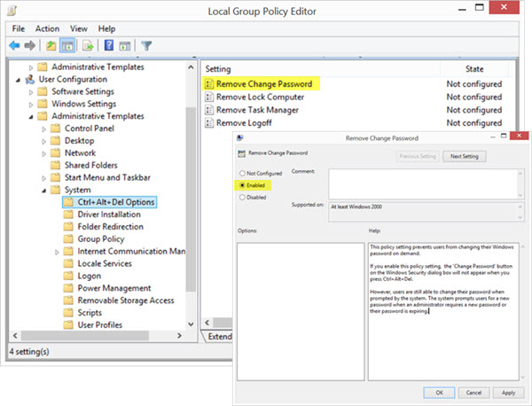Click inside the Comment text box
The height and width of the screenshot is (406, 532).
pyautogui.click(x=422, y=184)
